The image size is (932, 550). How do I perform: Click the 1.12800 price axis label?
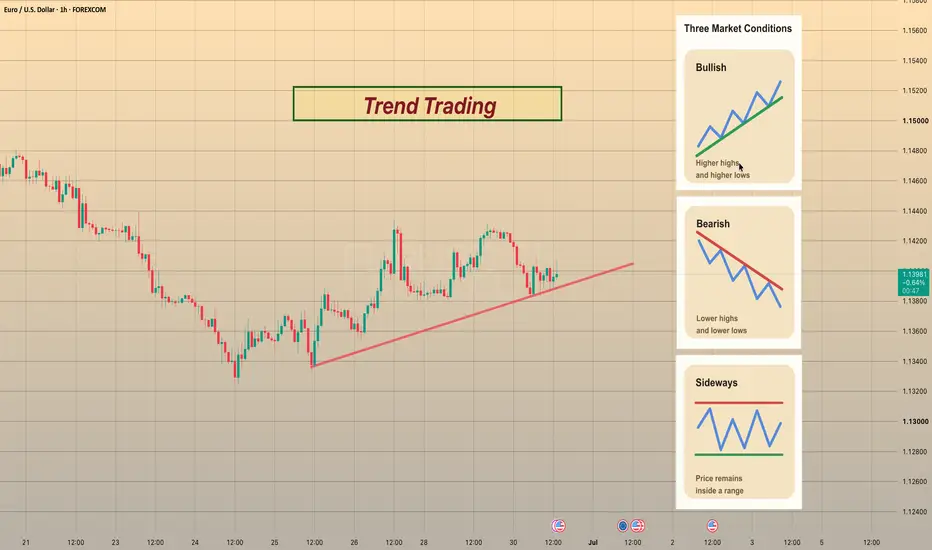pyautogui.click(x=915, y=452)
